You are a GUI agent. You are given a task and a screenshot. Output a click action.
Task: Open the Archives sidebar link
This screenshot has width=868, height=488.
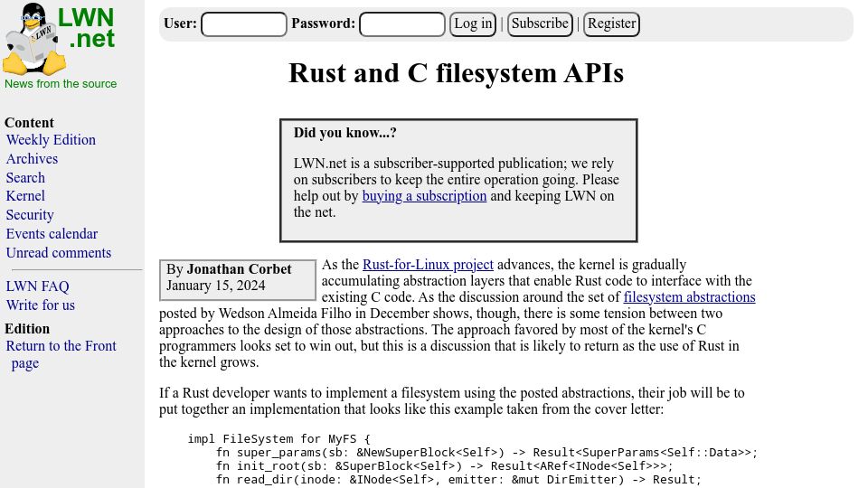pos(33,159)
